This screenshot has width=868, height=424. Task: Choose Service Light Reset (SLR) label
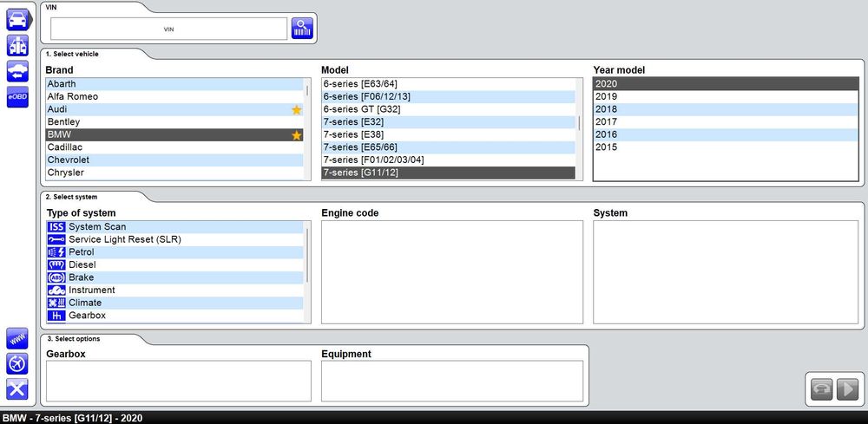[125, 239]
